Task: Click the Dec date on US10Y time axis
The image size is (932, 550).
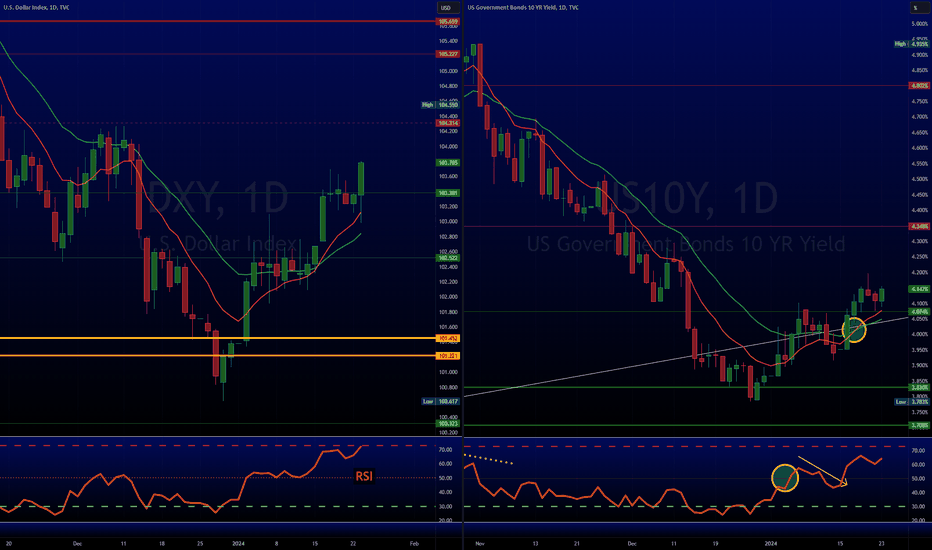Action: [x=632, y=543]
